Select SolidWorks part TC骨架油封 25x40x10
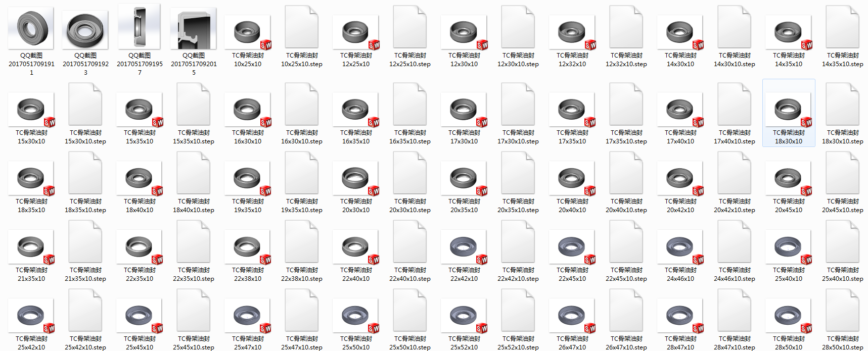Screen dimensions: 868x351 coord(789,247)
